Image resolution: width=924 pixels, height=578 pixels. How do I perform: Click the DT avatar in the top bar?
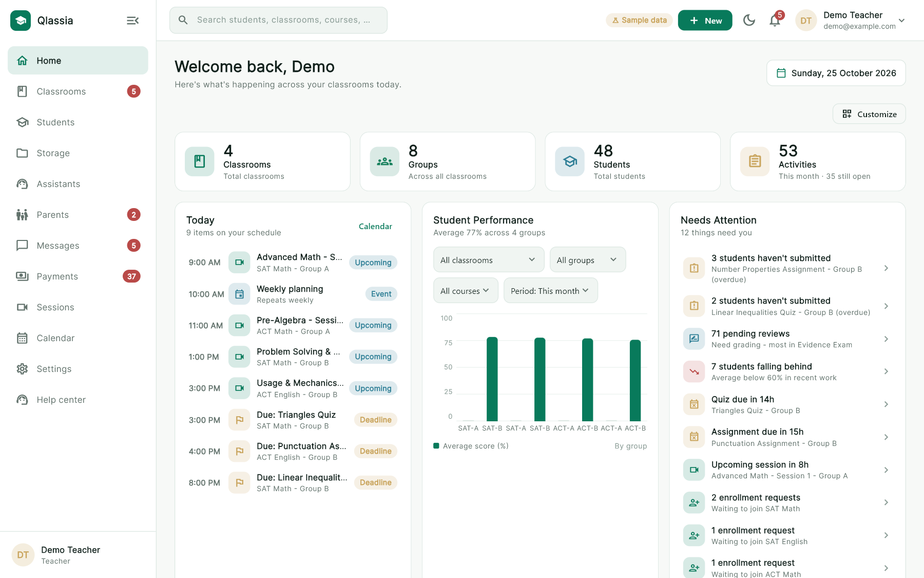point(806,21)
